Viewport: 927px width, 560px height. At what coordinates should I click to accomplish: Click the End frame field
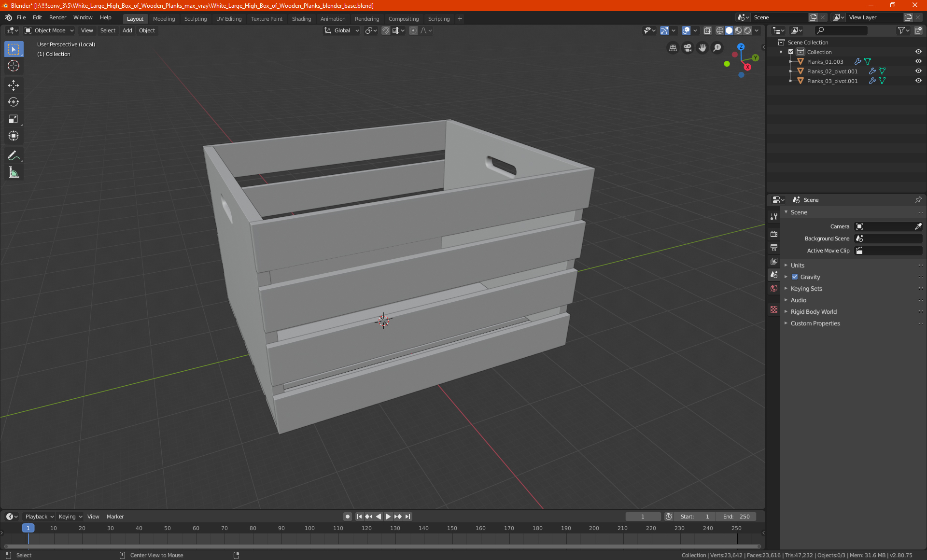tap(736, 517)
